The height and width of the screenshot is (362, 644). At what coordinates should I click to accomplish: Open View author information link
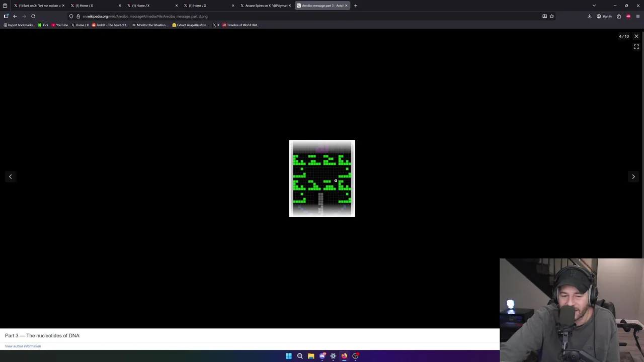[23, 346]
